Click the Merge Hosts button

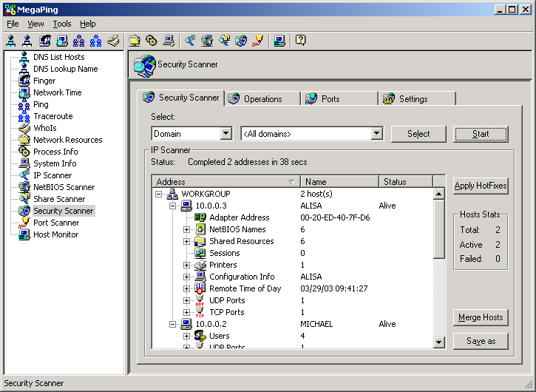click(481, 317)
